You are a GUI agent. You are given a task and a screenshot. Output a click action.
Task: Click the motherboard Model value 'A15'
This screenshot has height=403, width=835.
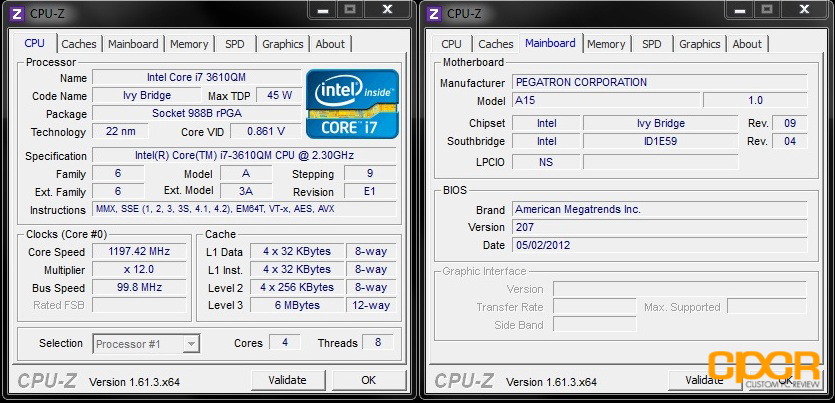pyautogui.click(x=606, y=100)
